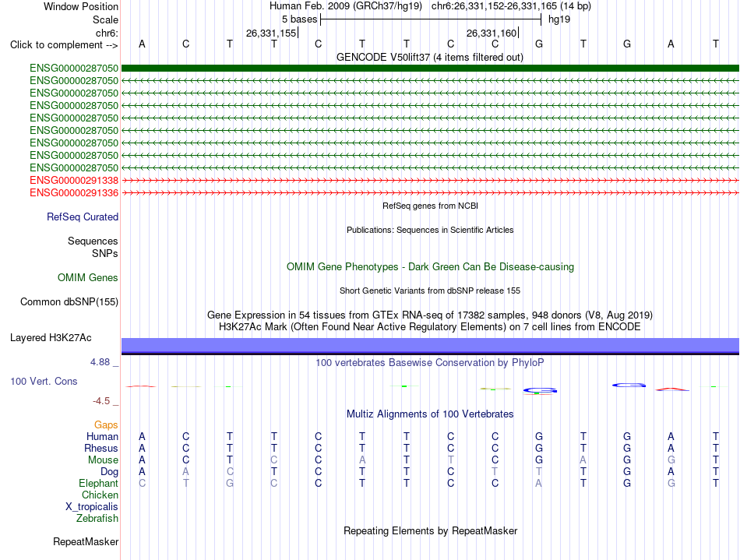Open 'Short Genetic Variants from dbSNP release 155'
The image size is (740, 560).
click(430, 291)
